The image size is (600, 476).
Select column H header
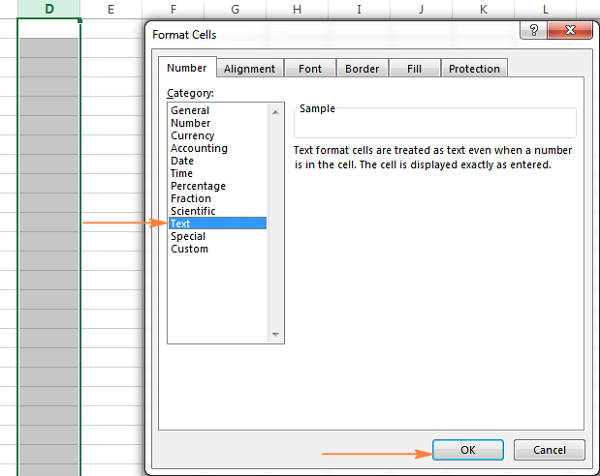tap(297, 9)
